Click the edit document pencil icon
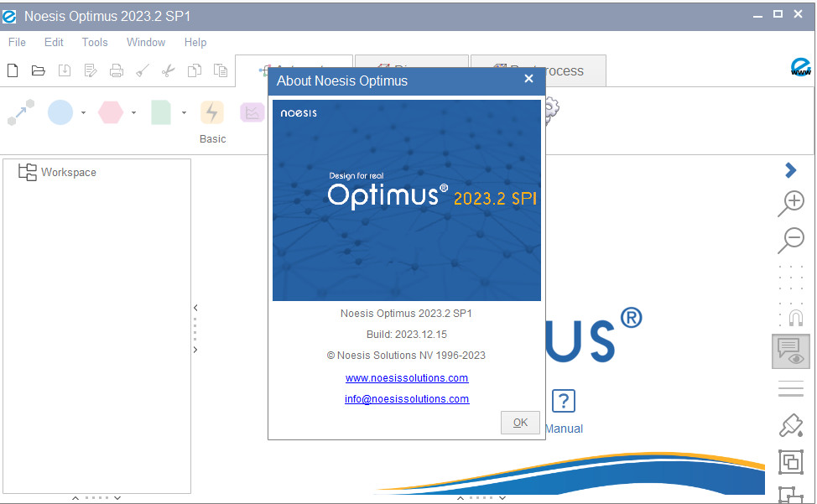 [x=90, y=70]
